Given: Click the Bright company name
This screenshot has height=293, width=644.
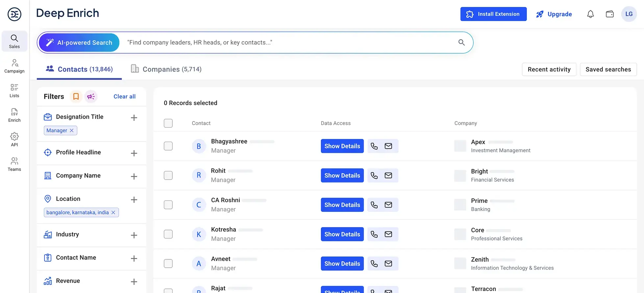Looking at the screenshot, I should (480, 171).
